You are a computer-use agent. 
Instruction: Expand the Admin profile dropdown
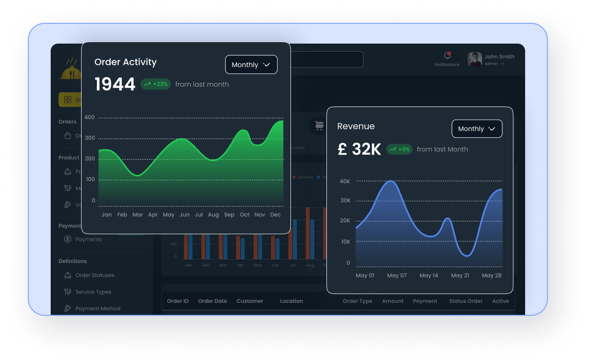point(502,63)
